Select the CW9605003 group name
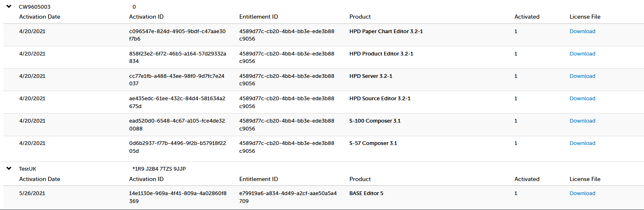 click(x=35, y=7)
